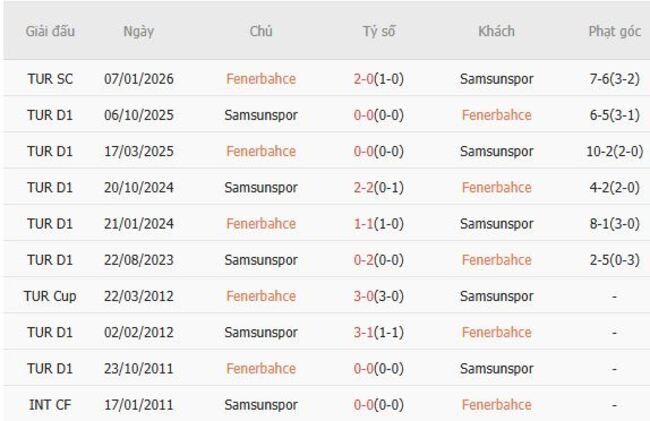Click the Ngày column header
This screenshot has width=650, height=421.
pos(138,31)
